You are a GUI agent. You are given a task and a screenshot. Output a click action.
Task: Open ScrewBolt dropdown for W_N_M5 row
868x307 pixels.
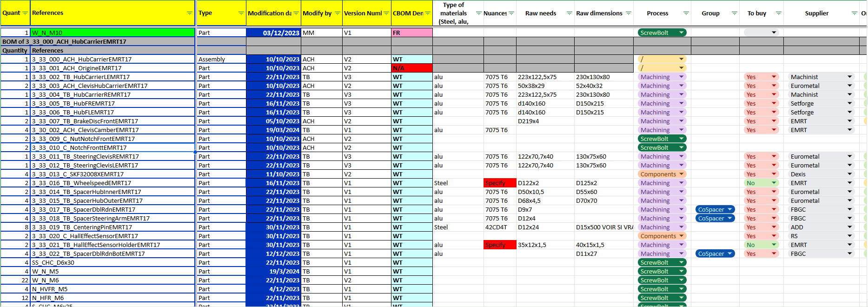point(681,271)
